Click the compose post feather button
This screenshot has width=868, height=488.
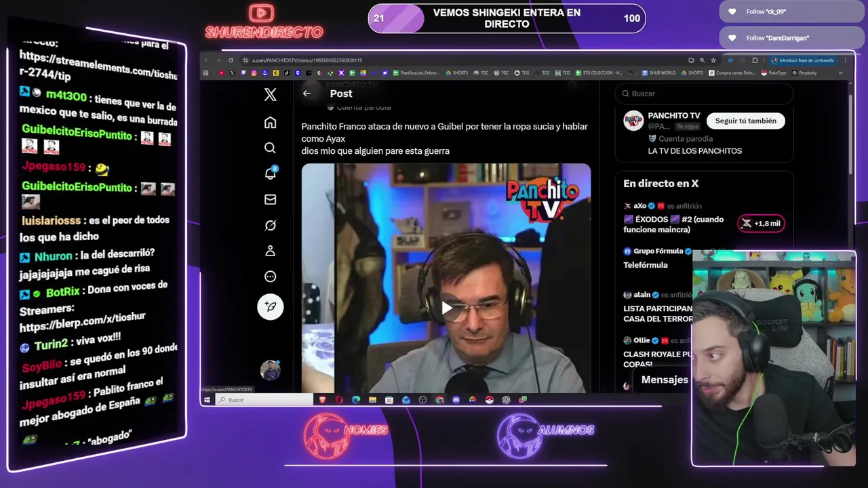coord(270,306)
